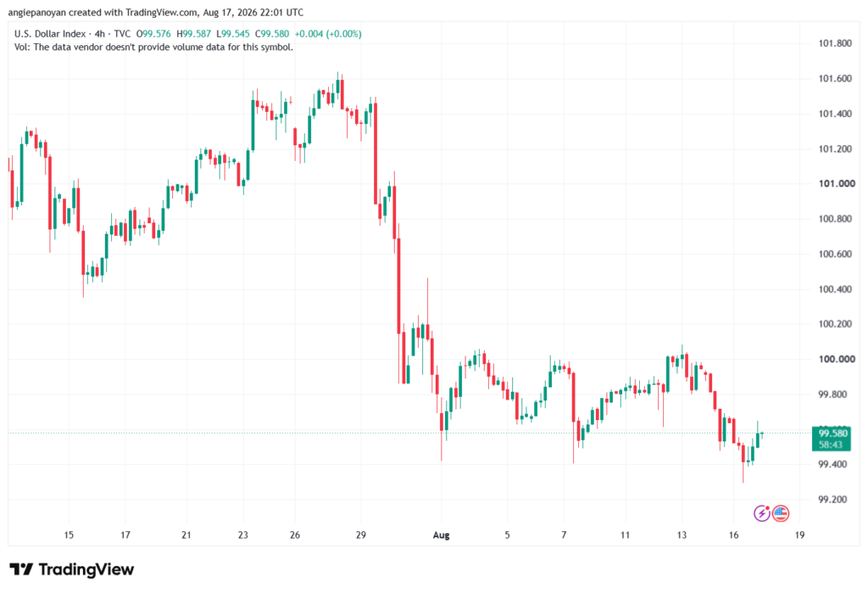
Task: Click the TVC exchange label
Action: (x=122, y=34)
